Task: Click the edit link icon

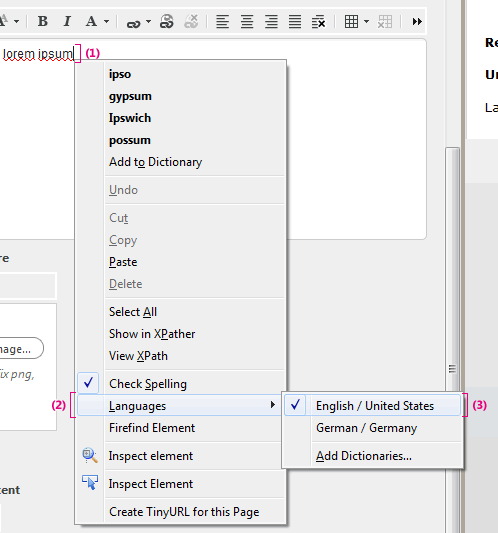Action: [167, 21]
